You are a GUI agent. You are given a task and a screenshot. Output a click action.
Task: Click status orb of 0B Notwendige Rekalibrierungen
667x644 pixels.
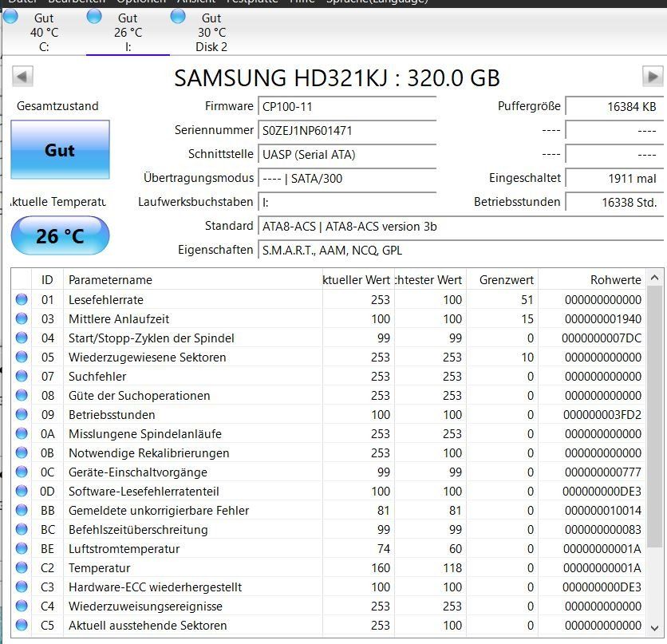[x=22, y=452]
